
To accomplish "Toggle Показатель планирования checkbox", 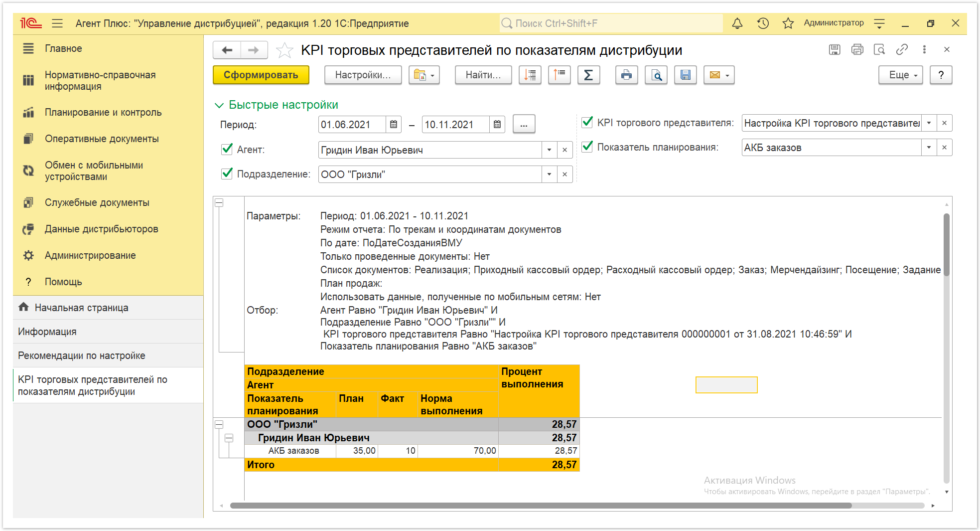I will coord(587,147).
